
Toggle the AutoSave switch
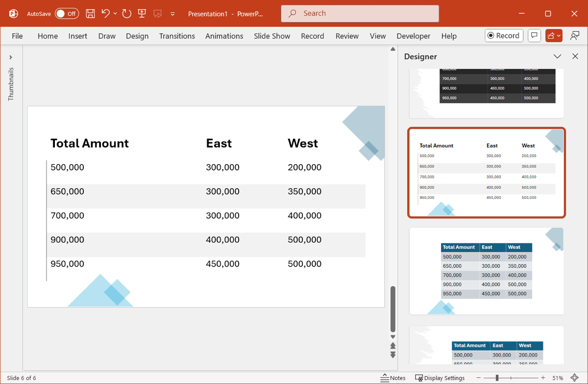click(67, 14)
